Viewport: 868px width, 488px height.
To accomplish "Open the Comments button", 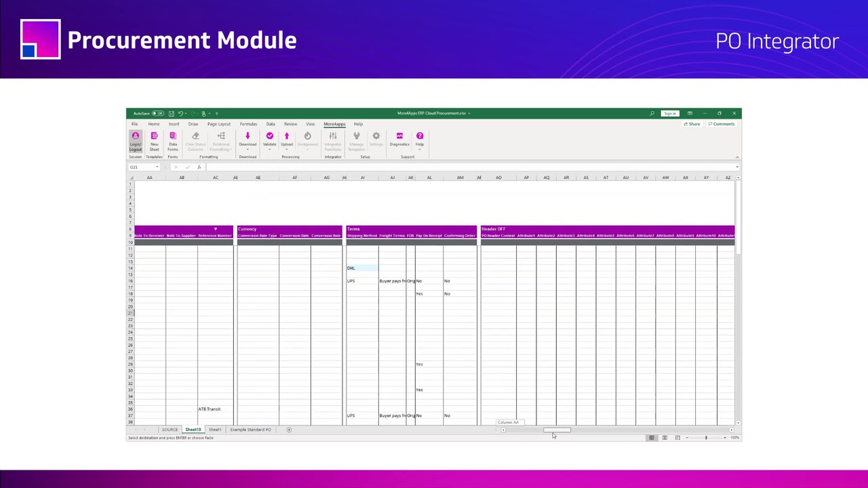I will pos(722,124).
